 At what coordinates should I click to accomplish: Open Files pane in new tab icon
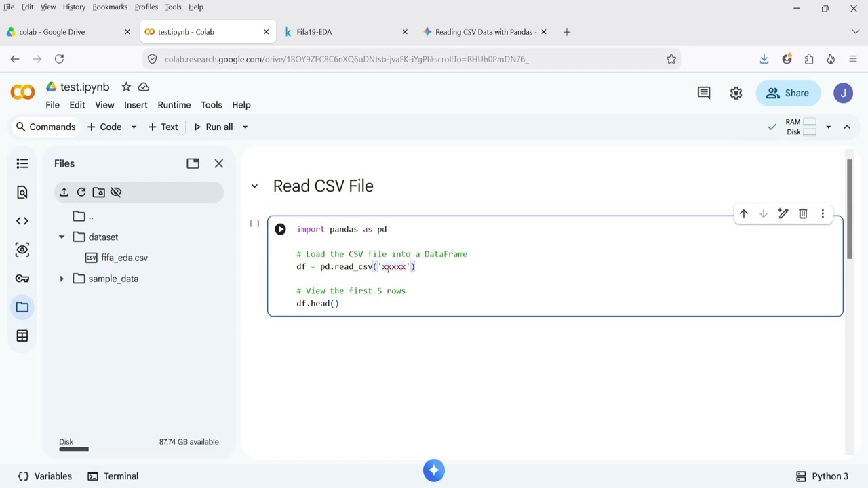point(193,163)
